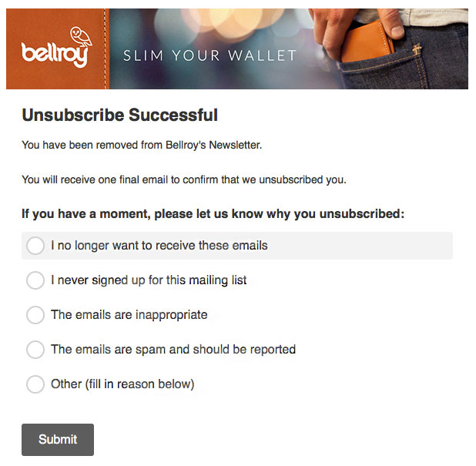Select "I no longer want to receive these emails" radio
This screenshot has width=476, height=466.
pos(35,246)
